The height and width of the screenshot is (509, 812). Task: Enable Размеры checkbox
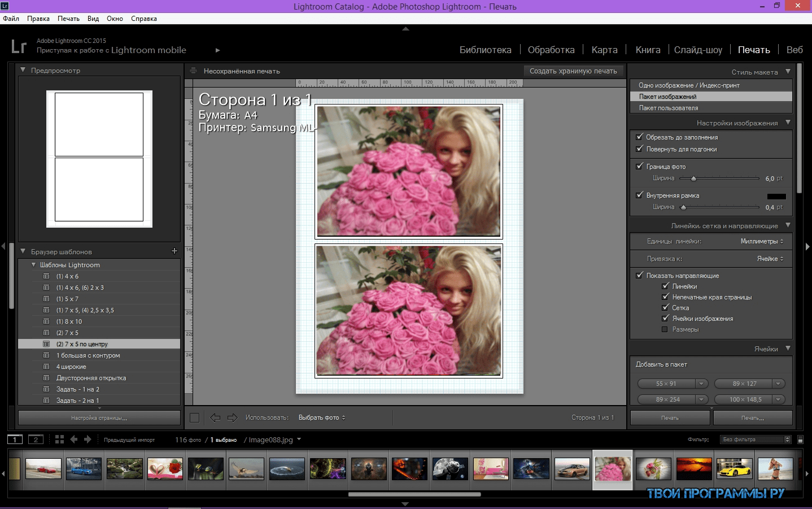665,329
